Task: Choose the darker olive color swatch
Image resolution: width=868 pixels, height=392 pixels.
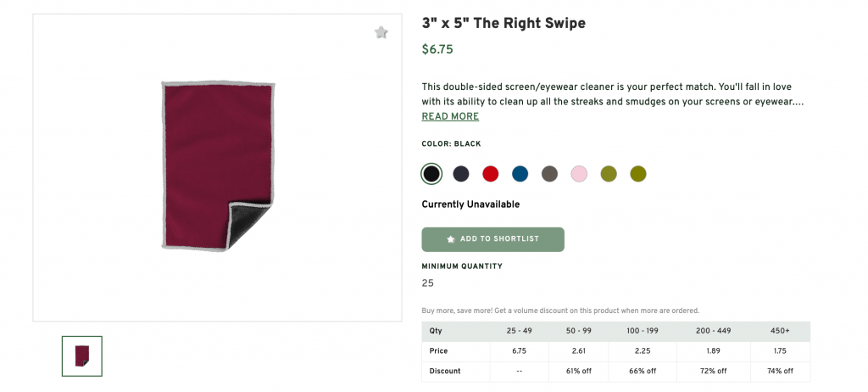Action: [637, 174]
